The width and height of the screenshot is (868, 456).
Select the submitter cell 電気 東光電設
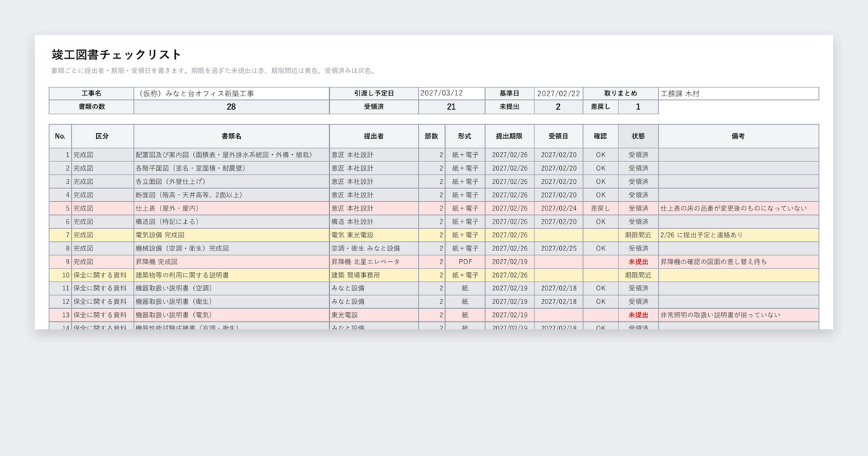[x=374, y=235]
